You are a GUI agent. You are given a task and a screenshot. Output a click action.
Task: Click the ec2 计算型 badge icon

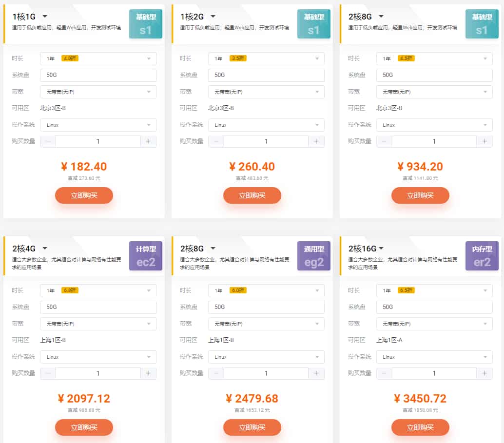(146, 256)
